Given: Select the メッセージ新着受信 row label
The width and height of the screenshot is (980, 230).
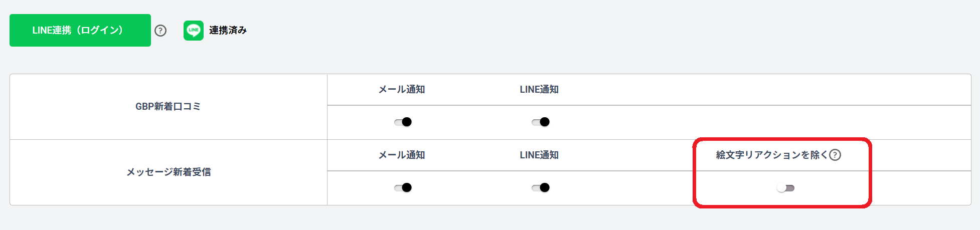Looking at the screenshot, I should pyautogui.click(x=169, y=172).
